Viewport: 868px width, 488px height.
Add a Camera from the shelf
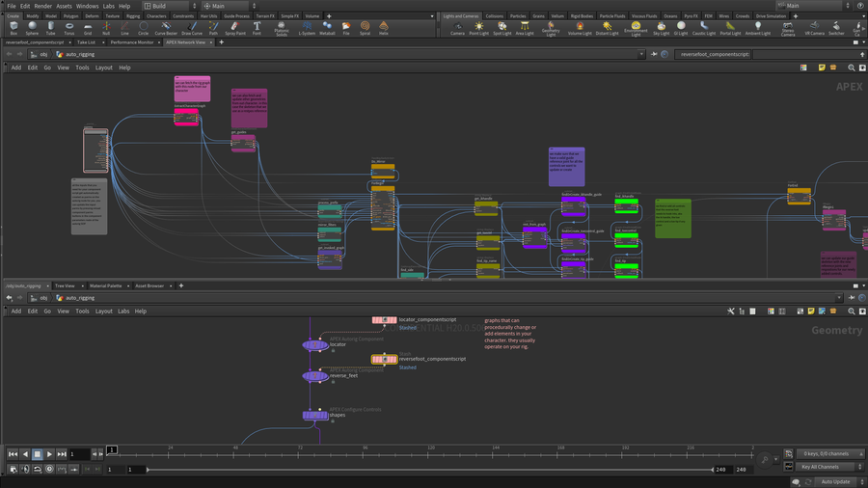coord(457,28)
